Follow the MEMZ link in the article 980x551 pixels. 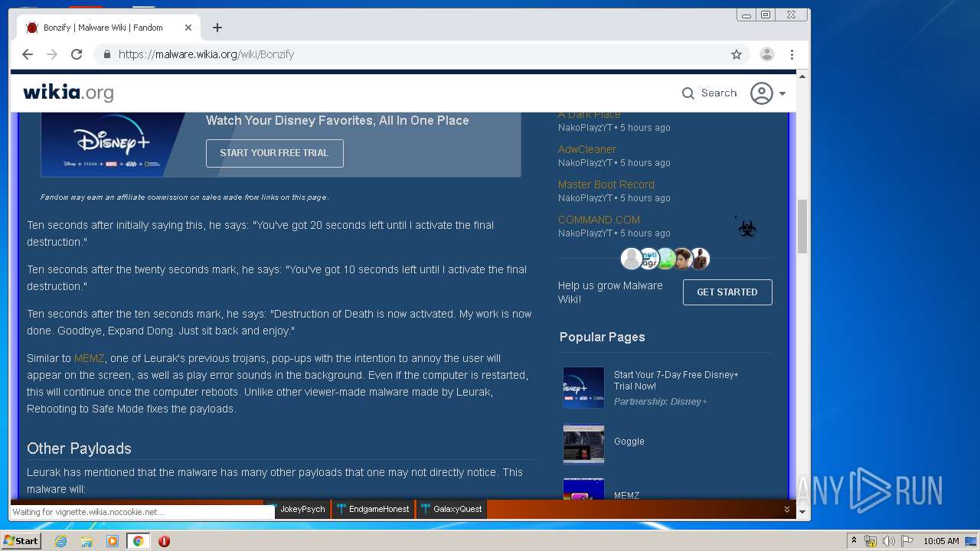point(89,358)
